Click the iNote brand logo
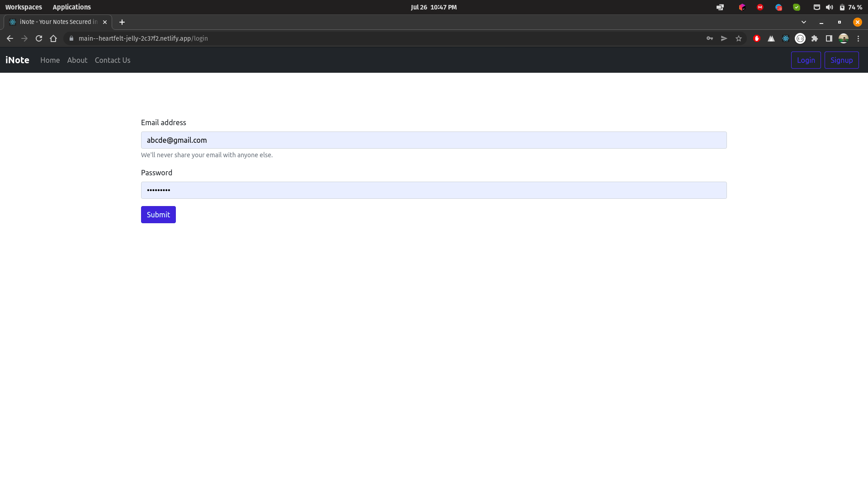Image resolution: width=868 pixels, height=488 pixels. (x=17, y=60)
